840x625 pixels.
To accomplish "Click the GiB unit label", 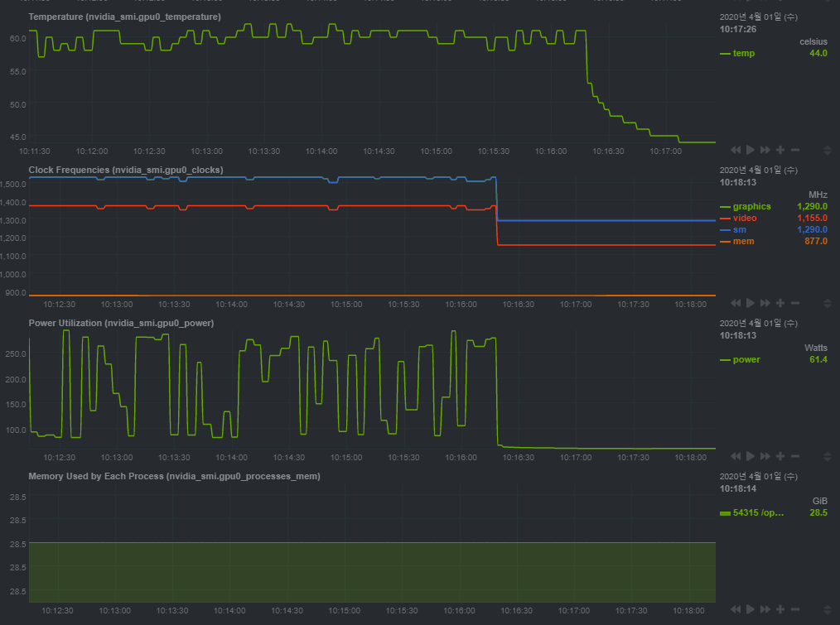I will [x=819, y=502].
